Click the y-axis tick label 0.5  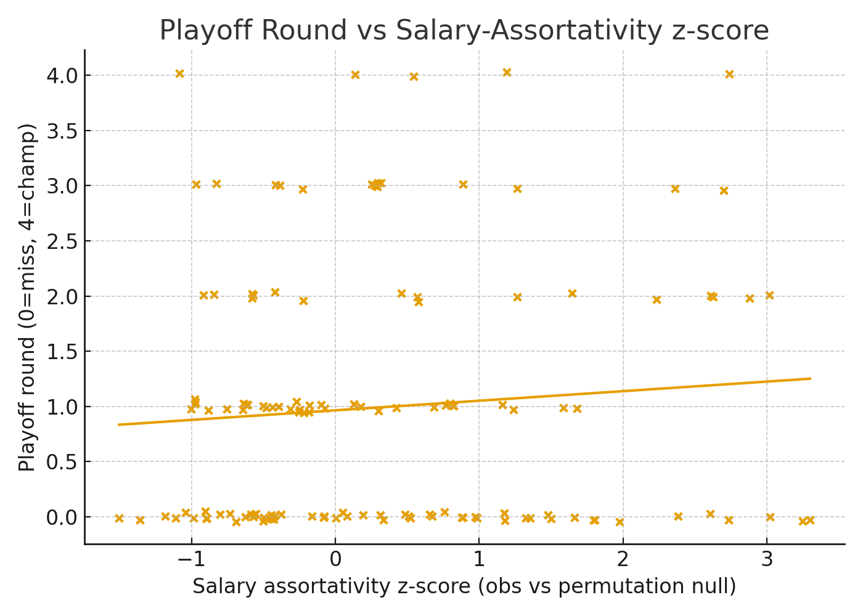(61, 462)
